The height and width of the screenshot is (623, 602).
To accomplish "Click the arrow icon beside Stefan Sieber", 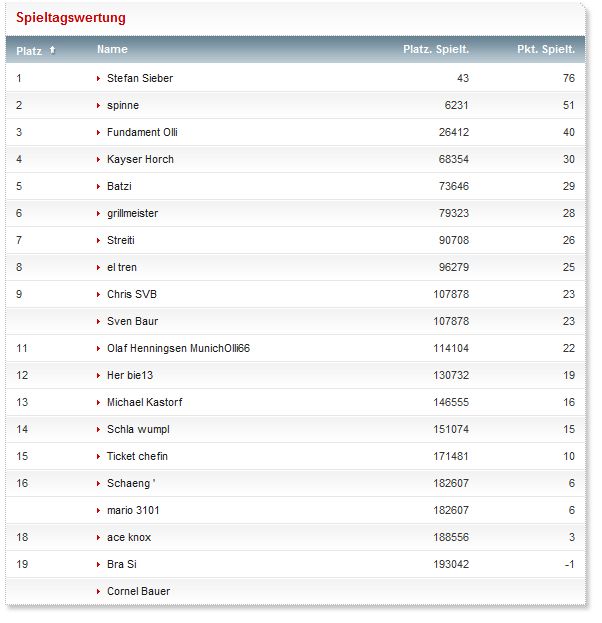I will tap(98, 78).
